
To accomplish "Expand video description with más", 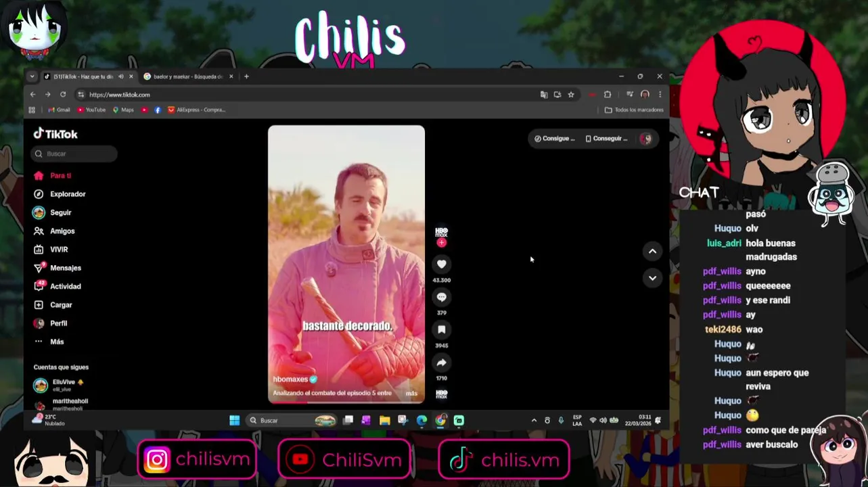I will click(411, 393).
